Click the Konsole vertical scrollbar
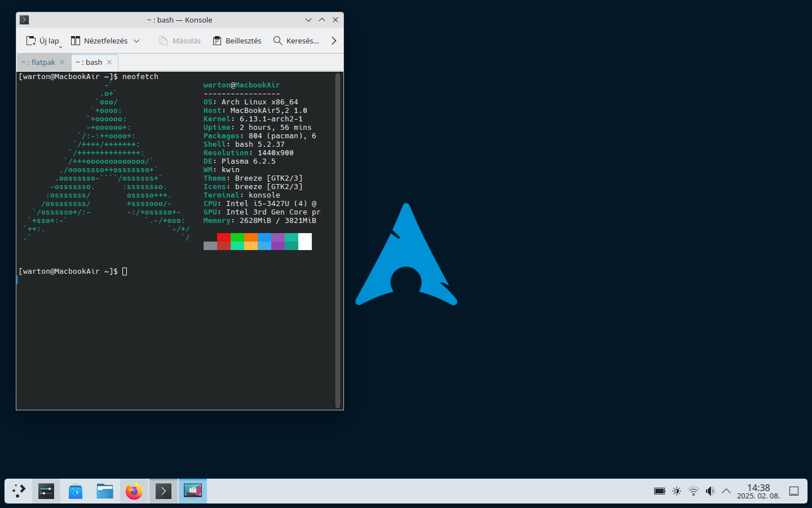812x508 pixels. (338, 240)
